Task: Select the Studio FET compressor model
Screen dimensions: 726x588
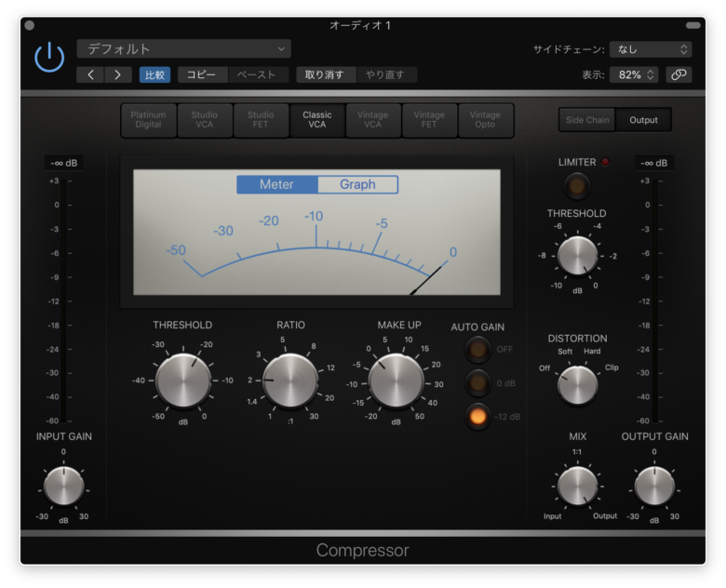Action: coord(261,120)
